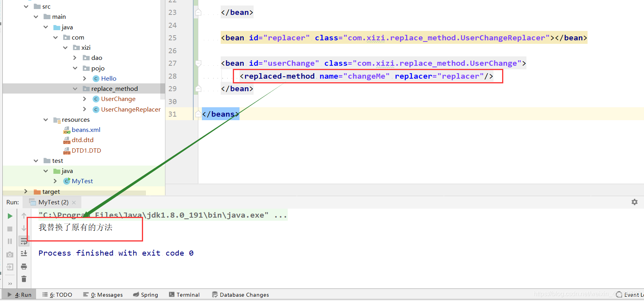
Task: Select the dtd.dtd file icon
Action: tap(67, 140)
